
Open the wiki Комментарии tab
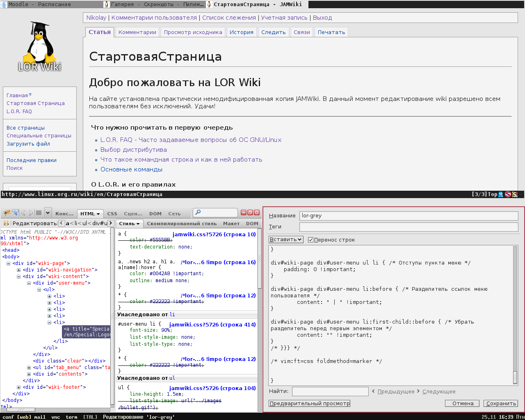point(137,32)
